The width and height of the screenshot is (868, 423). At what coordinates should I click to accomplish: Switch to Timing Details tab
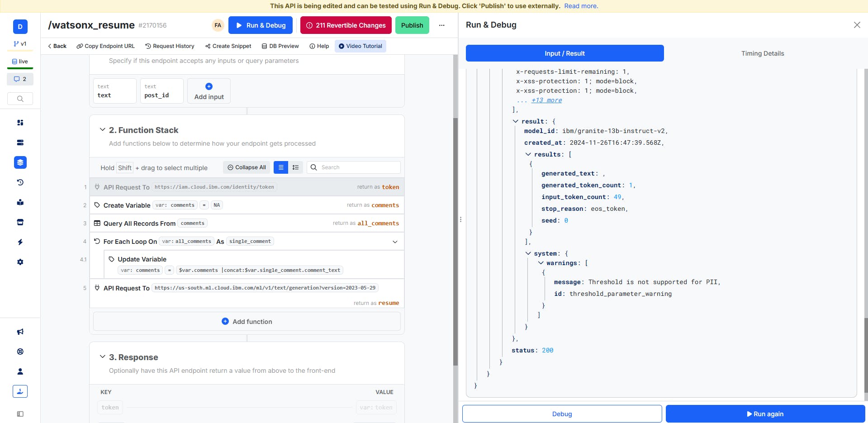762,53
